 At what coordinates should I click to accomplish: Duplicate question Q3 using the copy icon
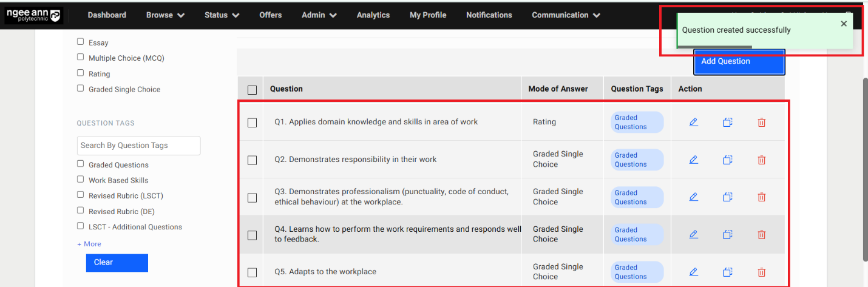pyautogui.click(x=727, y=197)
